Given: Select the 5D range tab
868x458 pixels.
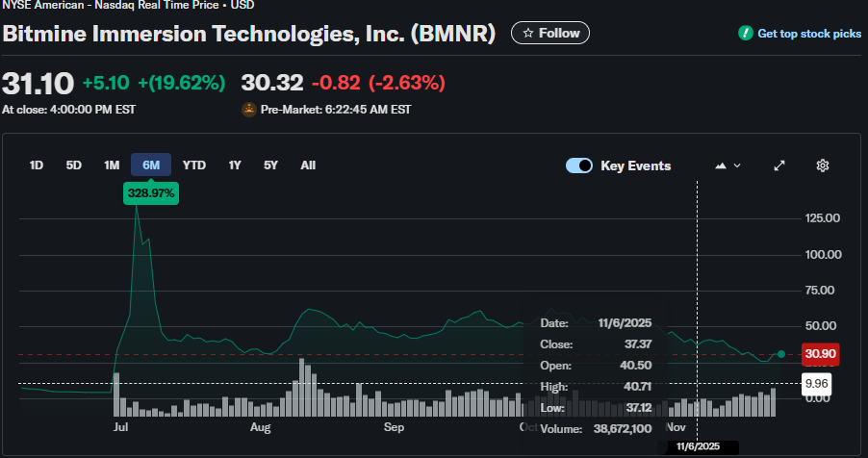Looking at the screenshot, I should [74, 165].
